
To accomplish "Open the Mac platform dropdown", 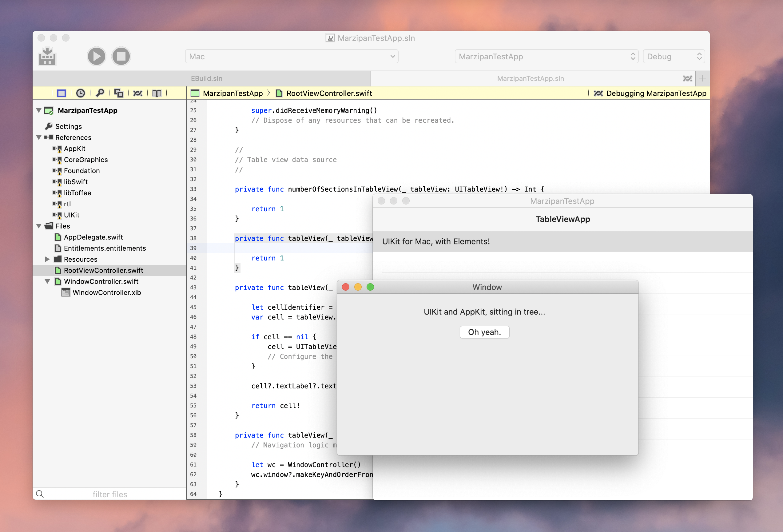I will (292, 56).
